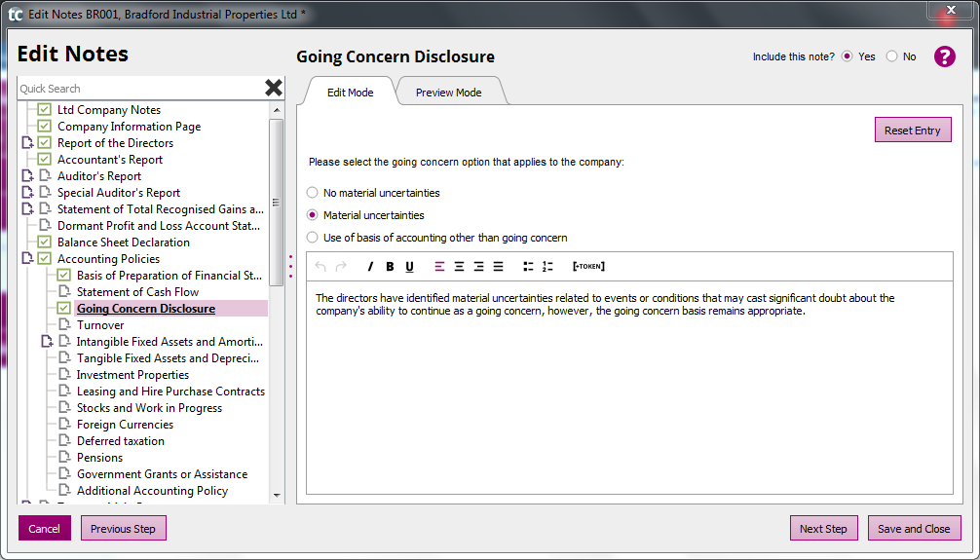Choose 'Use of basis of accounting other than going concern'
The width and height of the screenshot is (980, 560).
(x=313, y=238)
